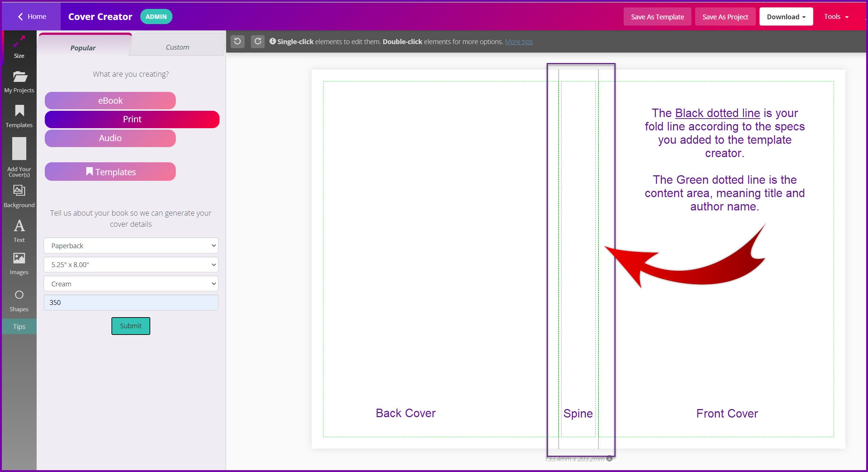868x472 pixels.
Task: Open the Download dropdown menu
Action: (x=786, y=17)
